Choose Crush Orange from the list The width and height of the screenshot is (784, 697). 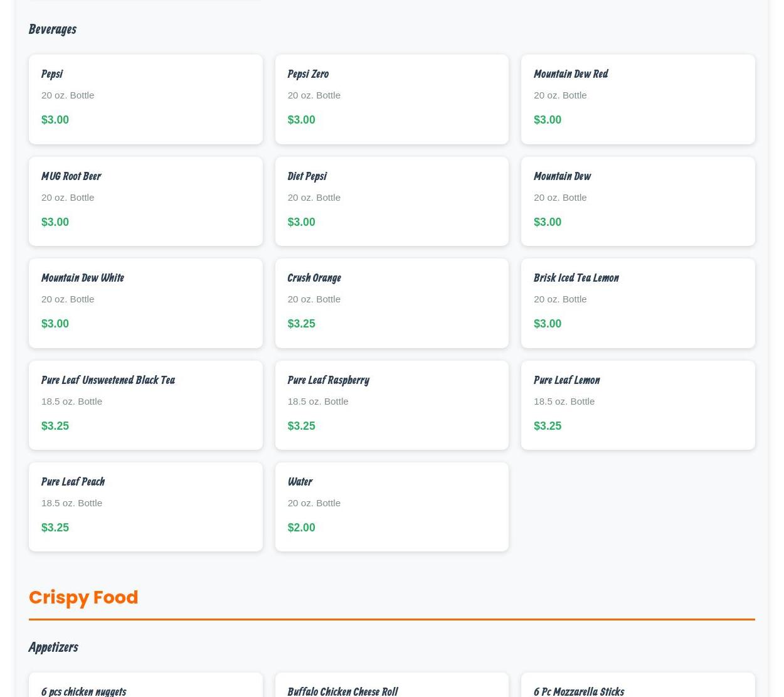pyautogui.click(x=391, y=303)
